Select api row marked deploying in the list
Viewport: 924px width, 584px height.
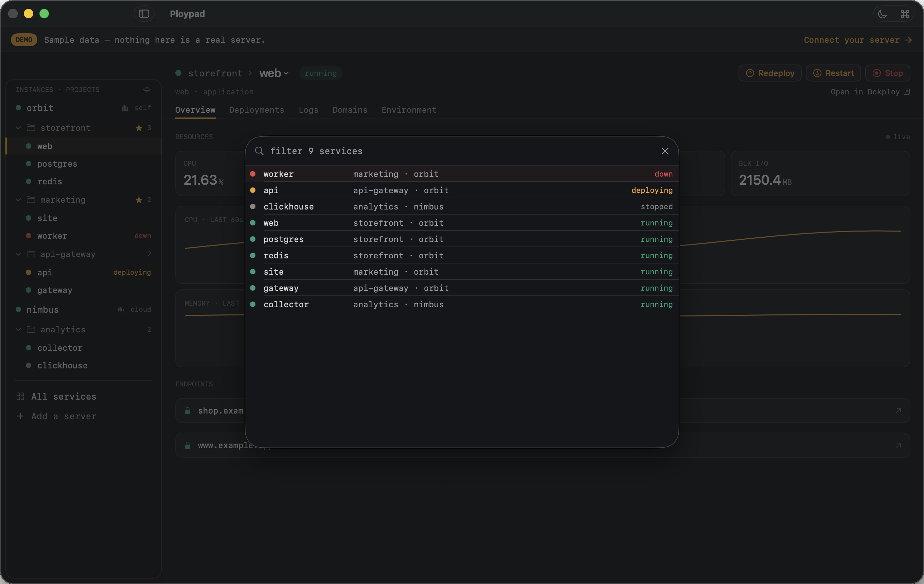462,190
